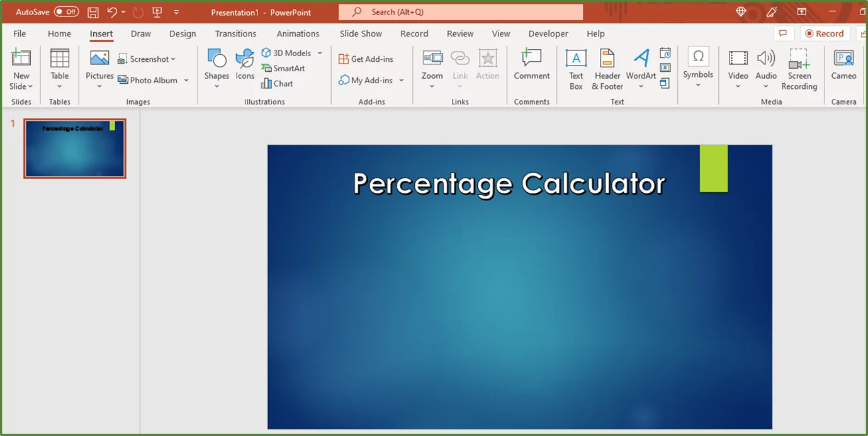
Task: Click the Get Add-ins button
Action: click(366, 58)
